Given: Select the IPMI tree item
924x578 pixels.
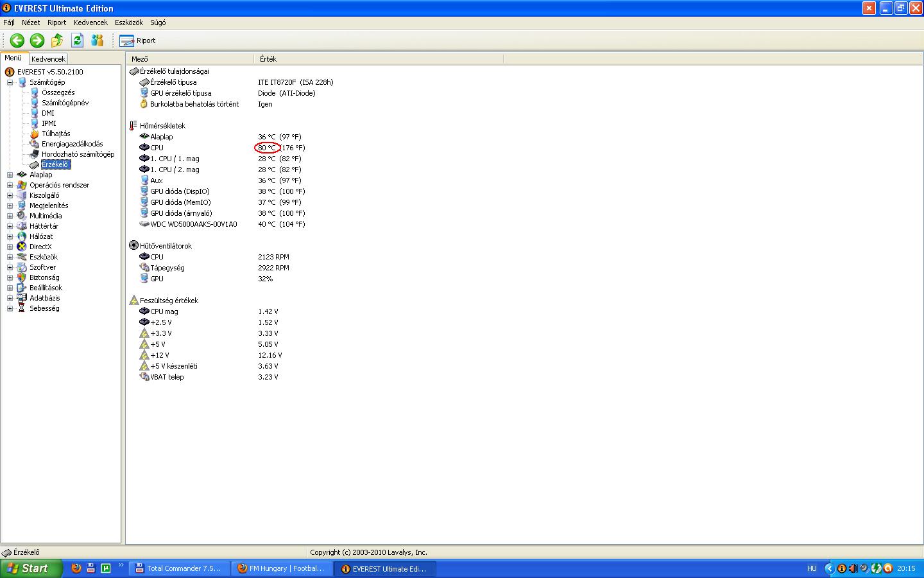Looking at the screenshot, I should coord(49,123).
